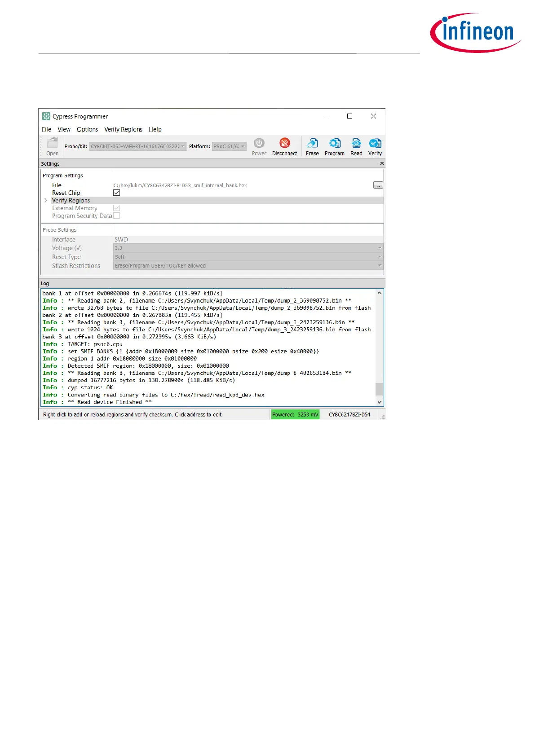Click the log scrollbar thumb
This screenshot has width=535, height=756.
click(x=380, y=388)
